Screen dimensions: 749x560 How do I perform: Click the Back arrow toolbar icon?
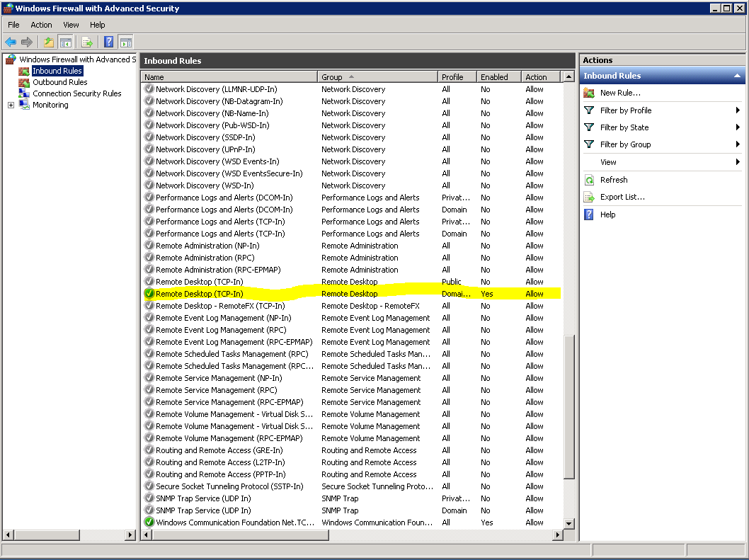point(11,42)
